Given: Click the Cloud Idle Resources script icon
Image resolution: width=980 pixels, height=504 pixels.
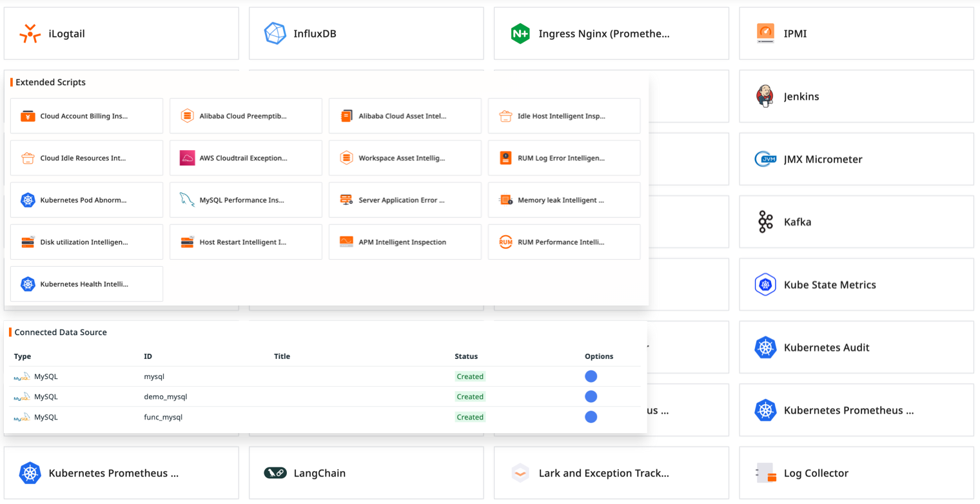Looking at the screenshot, I should [x=28, y=158].
